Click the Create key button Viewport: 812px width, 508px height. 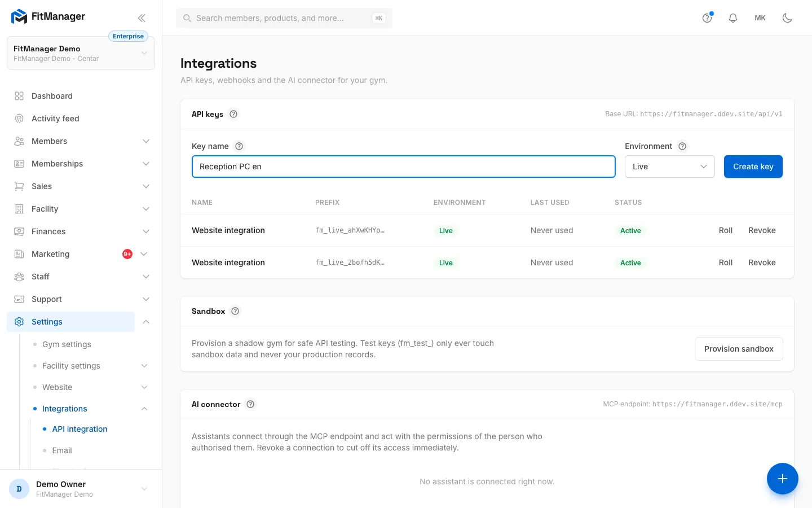[x=753, y=167]
